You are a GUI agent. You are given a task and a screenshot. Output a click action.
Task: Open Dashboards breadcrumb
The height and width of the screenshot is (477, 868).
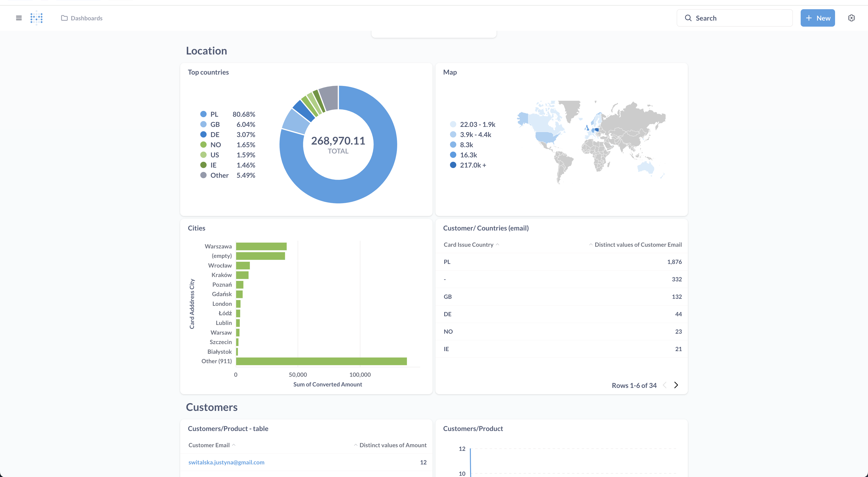click(87, 18)
